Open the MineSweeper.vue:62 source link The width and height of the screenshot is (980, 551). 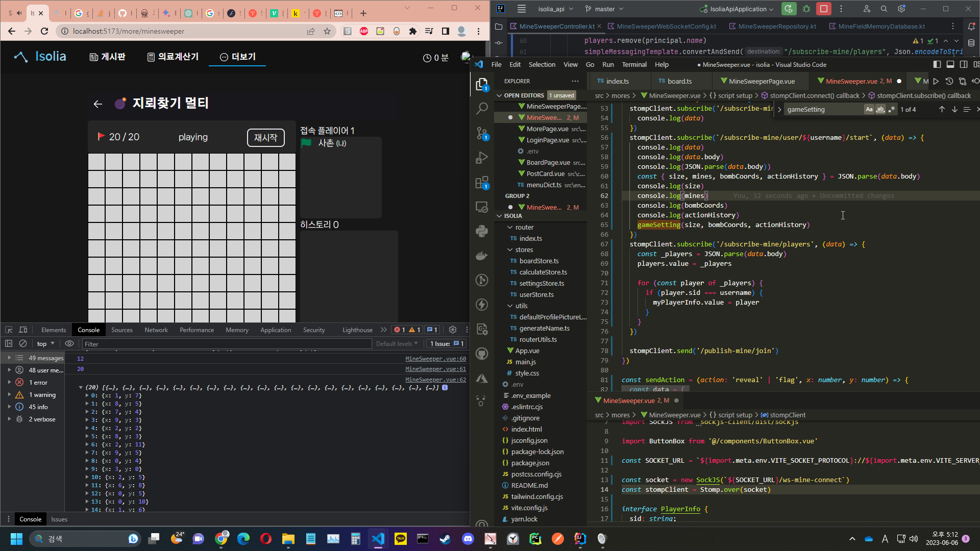coord(435,380)
